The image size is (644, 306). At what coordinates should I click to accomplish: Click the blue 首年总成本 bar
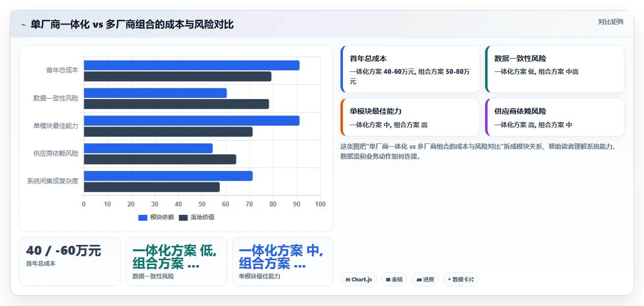tap(191, 66)
